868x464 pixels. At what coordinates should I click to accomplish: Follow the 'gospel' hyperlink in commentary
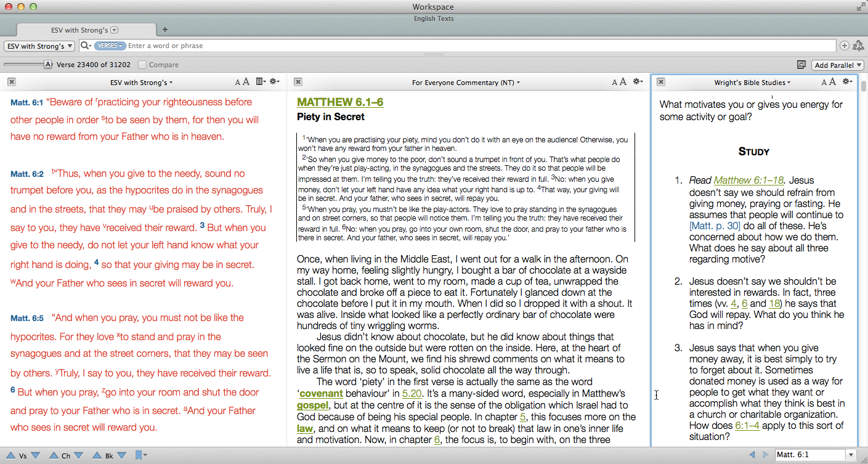(312, 405)
